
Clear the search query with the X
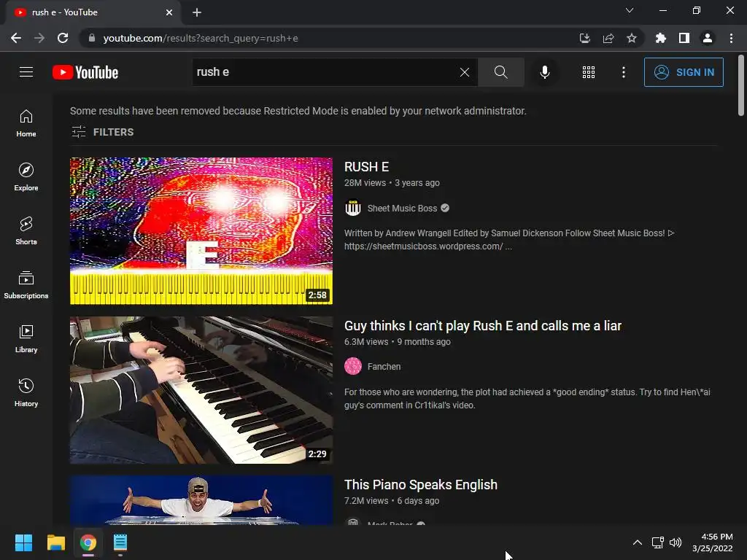click(x=465, y=72)
